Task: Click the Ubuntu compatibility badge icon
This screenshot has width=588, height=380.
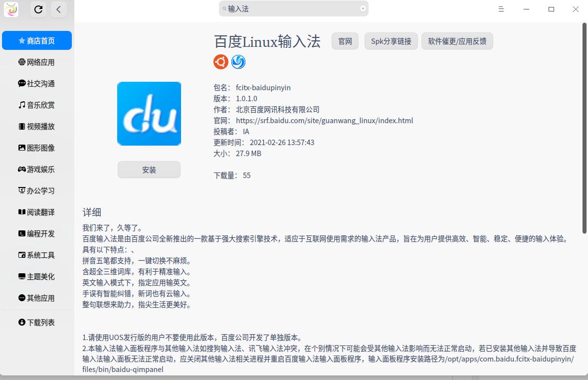Action: coord(220,62)
